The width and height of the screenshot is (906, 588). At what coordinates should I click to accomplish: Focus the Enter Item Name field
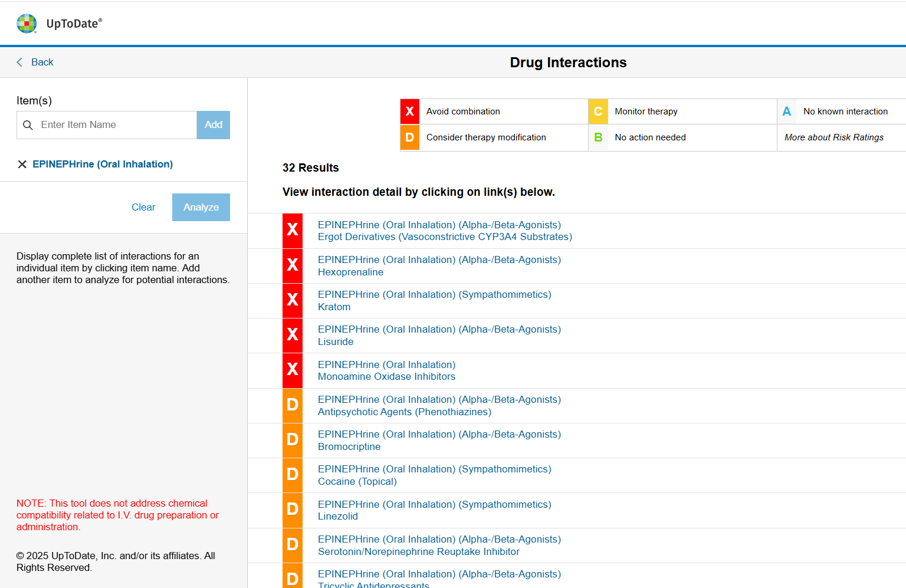click(x=115, y=125)
